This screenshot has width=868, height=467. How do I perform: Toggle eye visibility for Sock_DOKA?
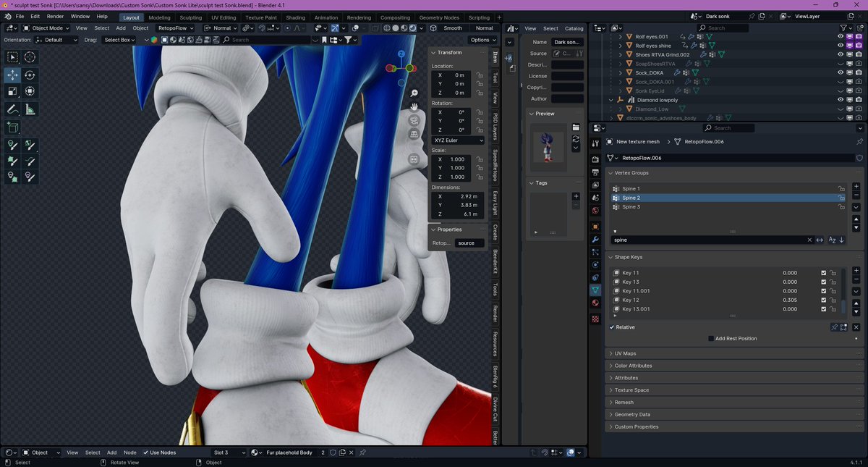click(x=841, y=72)
